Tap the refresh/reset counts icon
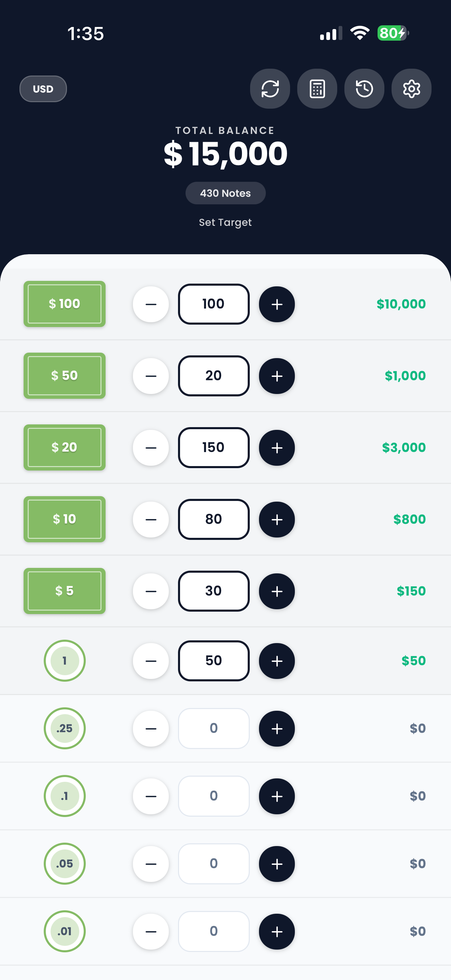The width and height of the screenshot is (451, 980). click(270, 89)
